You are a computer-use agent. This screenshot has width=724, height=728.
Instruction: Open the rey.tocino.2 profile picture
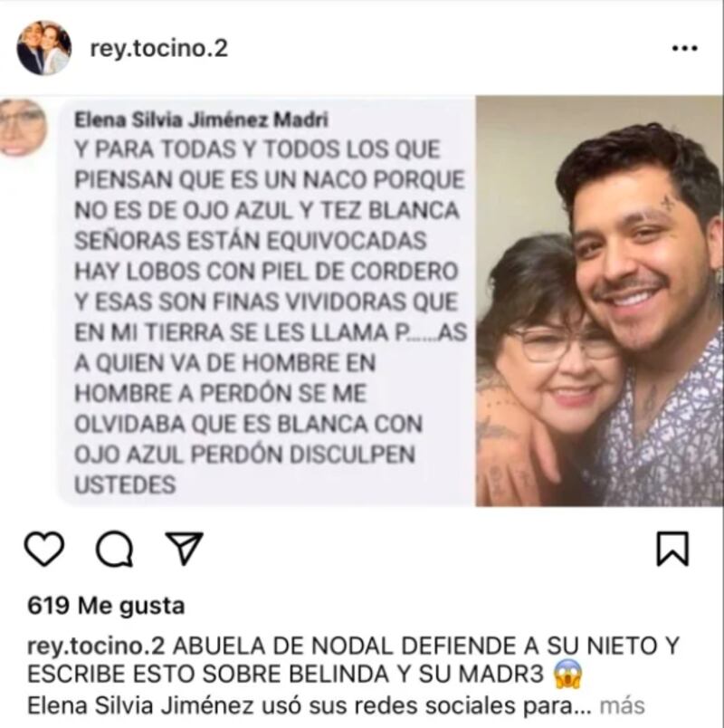pyautogui.click(x=44, y=48)
